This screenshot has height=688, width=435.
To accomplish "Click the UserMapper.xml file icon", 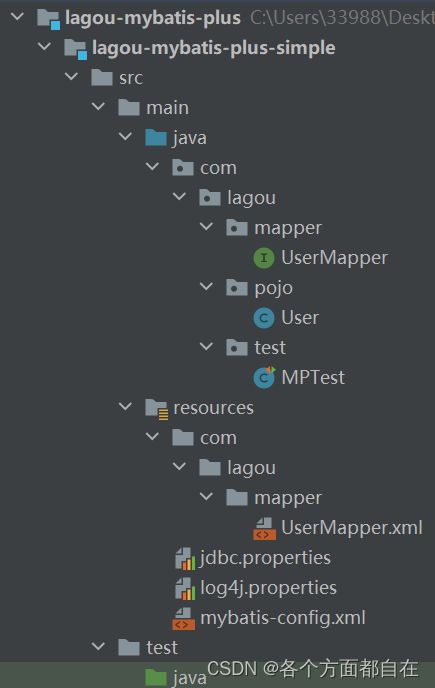I will point(264,528).
